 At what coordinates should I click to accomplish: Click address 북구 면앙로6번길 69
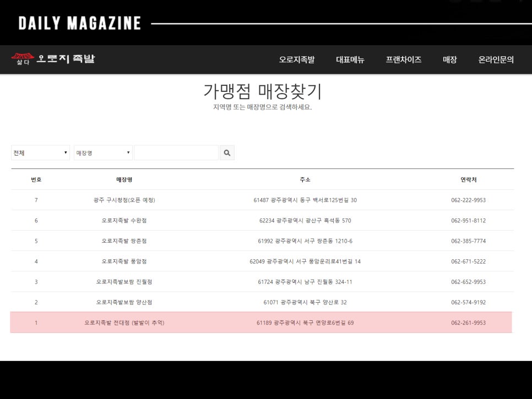328,323
